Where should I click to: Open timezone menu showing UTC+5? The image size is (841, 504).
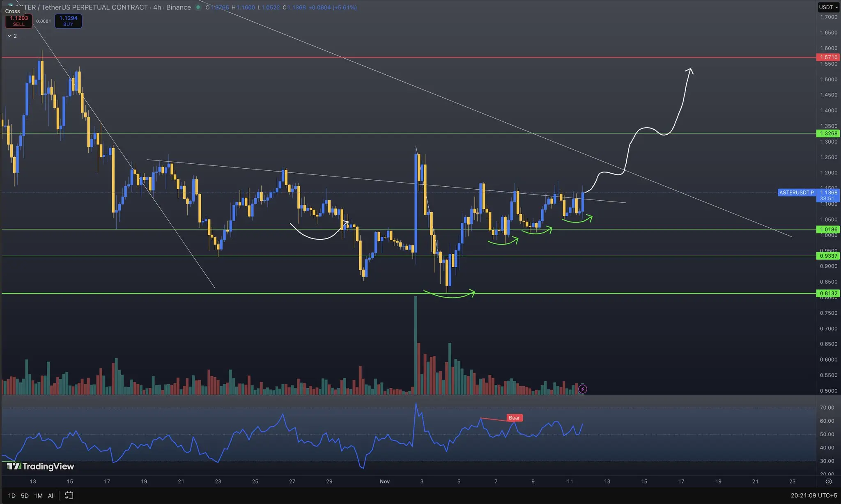pyautogui.click(x=814, y=495)
